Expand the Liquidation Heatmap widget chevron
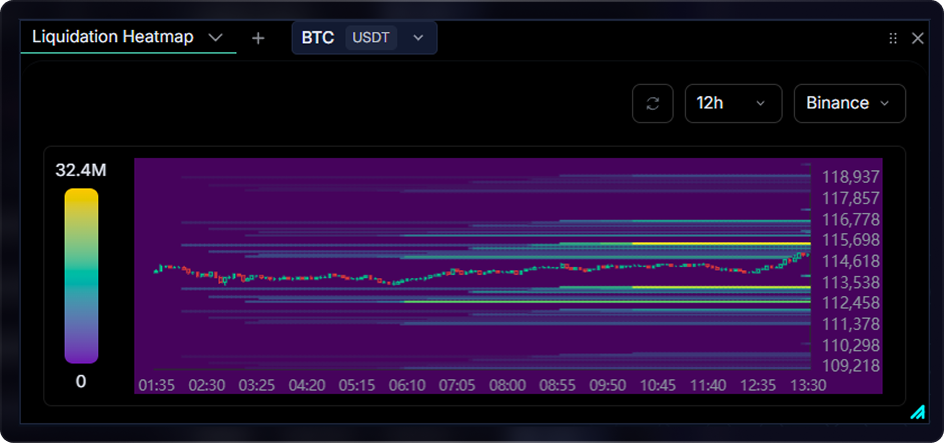The image size is (944, 443). (216, 37)
